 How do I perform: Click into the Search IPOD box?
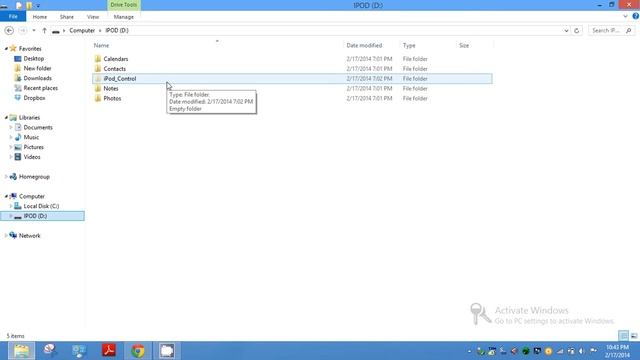click(x=607, y=31)
